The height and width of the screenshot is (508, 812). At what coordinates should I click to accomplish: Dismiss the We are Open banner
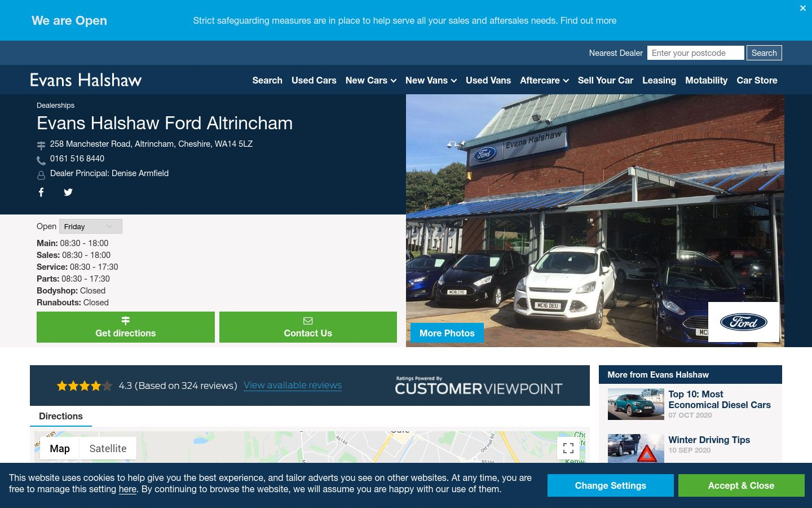tap(803, 8)
